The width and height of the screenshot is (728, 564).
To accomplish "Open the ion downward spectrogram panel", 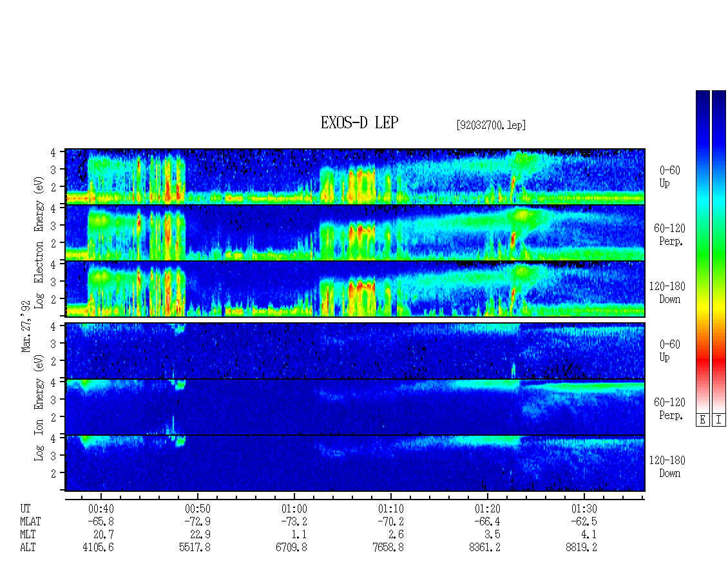I will [355, 463].
